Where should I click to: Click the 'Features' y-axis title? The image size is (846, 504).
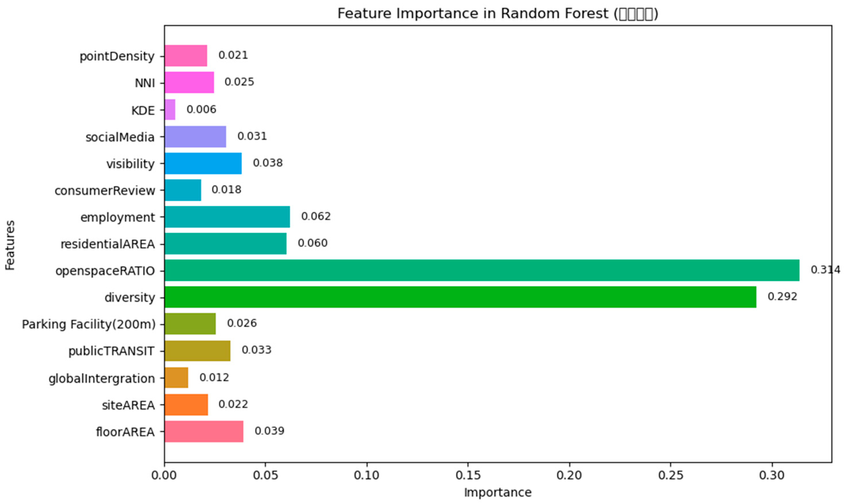point(10,245)
